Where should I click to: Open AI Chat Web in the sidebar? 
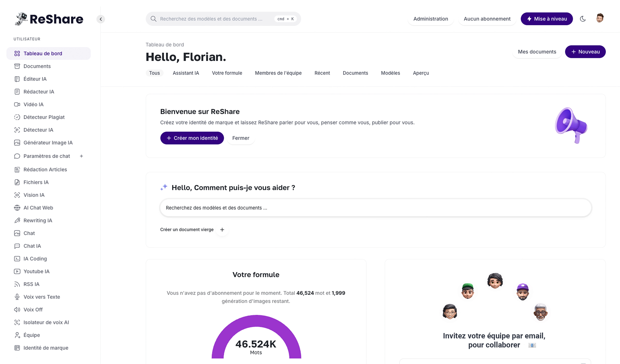click(49, 208)
